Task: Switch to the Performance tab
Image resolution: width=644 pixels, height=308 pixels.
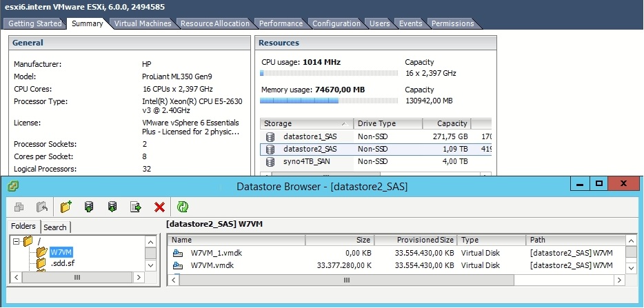Action: (x=281, y=24)
